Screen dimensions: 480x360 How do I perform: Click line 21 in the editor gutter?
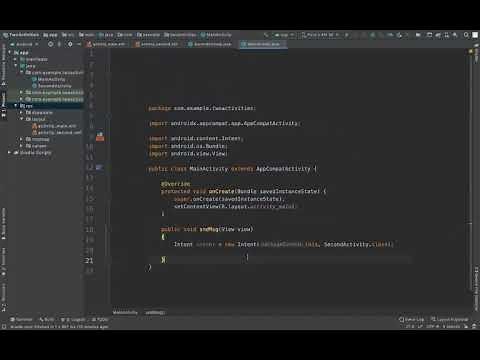[x=89, y=260]
